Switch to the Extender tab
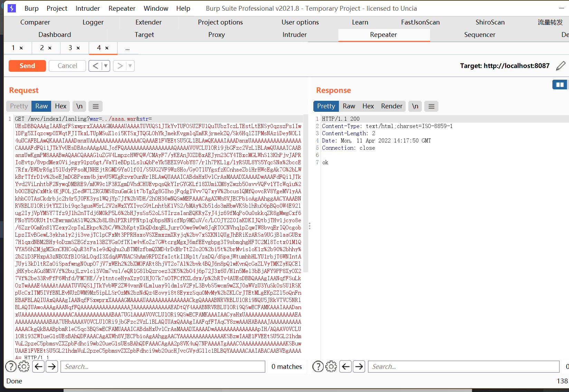The height and width of the screenshot is (392, 569). (149, 22)
